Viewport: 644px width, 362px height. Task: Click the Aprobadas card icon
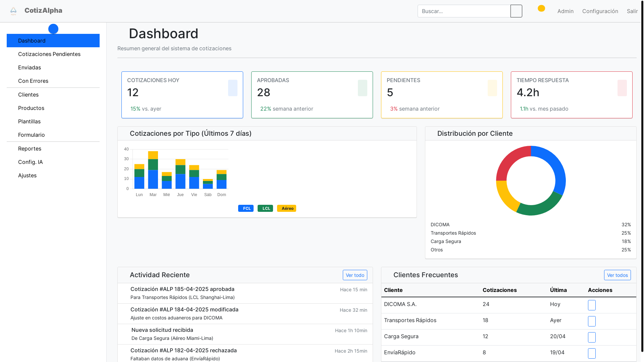(363, 88)
